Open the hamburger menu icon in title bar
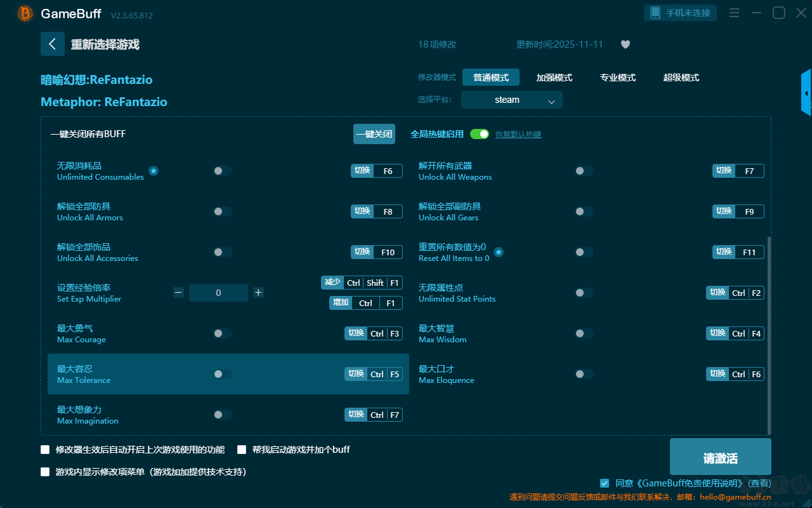This screenshot has height=508, width=812. (x=734, y=13)
